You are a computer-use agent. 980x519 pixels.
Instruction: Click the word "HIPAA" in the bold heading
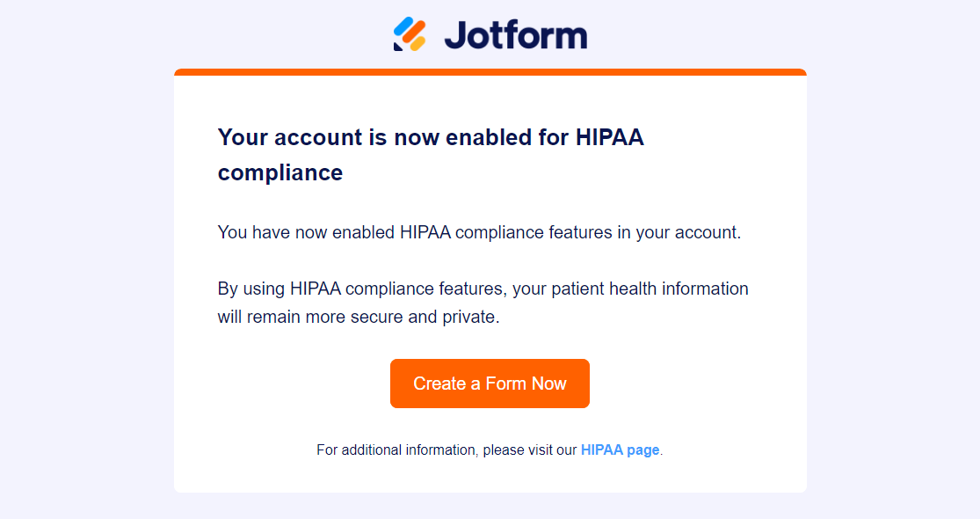[609, 137]
